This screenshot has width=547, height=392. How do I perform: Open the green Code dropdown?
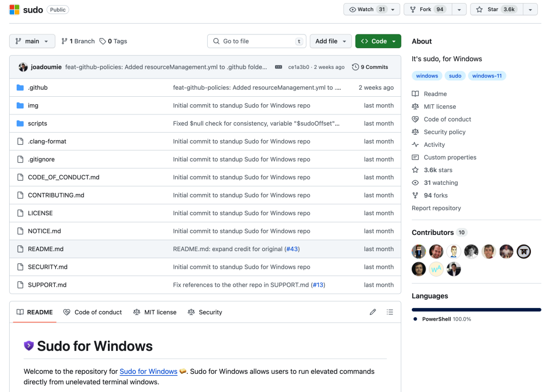[x=378, y=41]
